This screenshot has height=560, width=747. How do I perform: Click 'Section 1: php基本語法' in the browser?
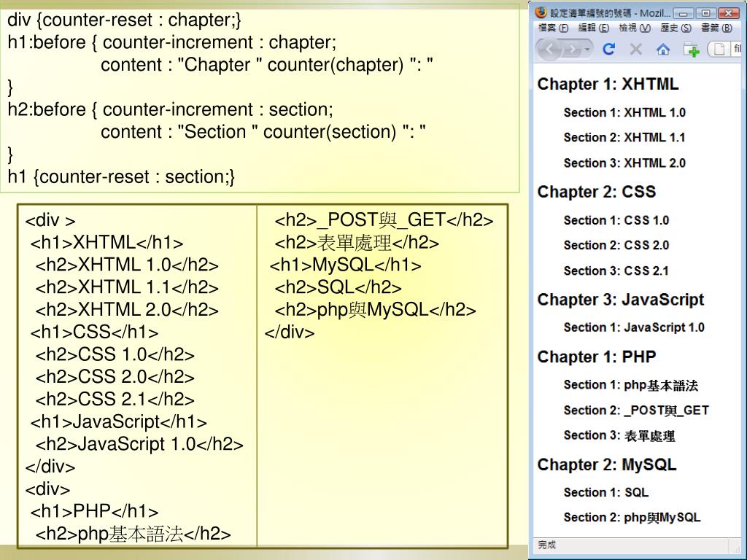click(631, 385)
